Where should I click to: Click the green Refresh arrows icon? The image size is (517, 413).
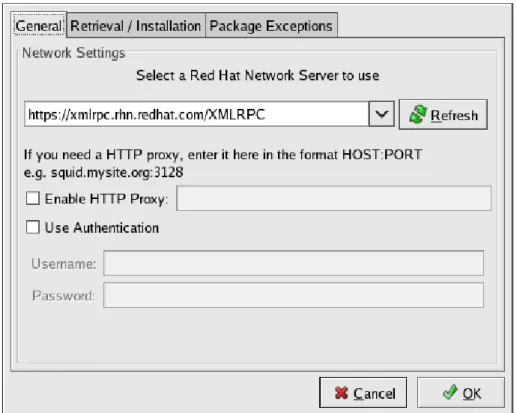coord(418,114)
